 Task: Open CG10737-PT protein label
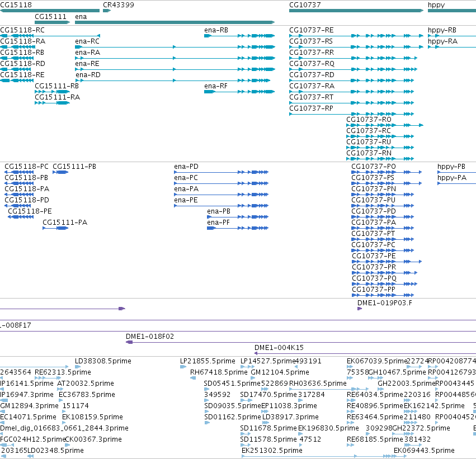pyautogui.click(x=373, y=234)
